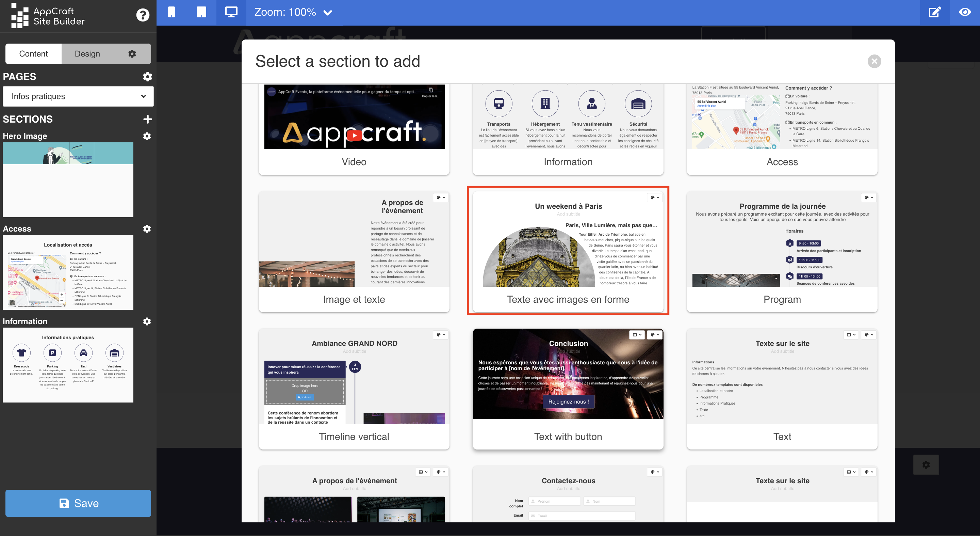Play the AppCraft video thumbnail
980x536 pixels.
pos(354,135)
